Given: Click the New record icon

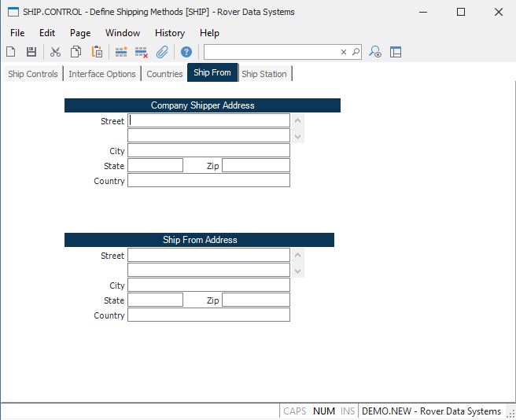Looking at the screenshot, I should coord(11,52).
